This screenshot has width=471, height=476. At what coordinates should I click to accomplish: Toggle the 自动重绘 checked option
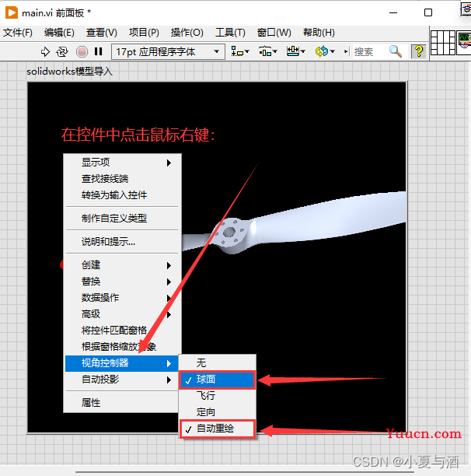click(x=218, y=429)
